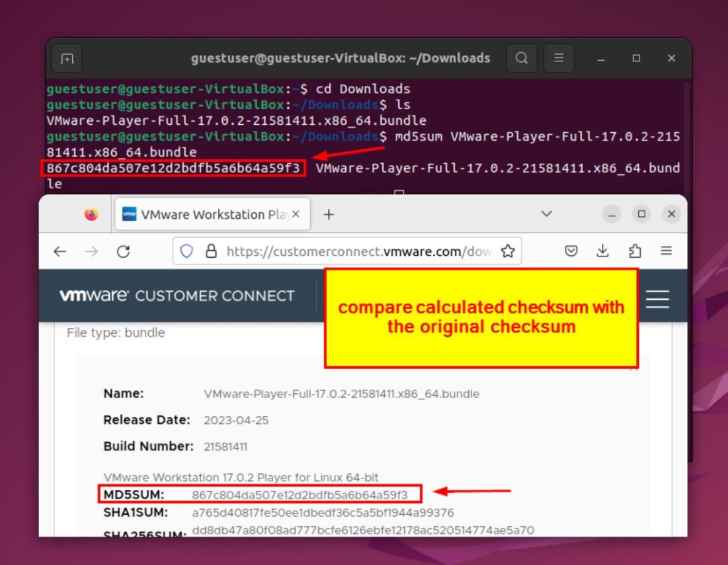Image resolution: width=728 pixels, height=565 pixels.
Task: Open the Firefox Downloads panel
Action: point(602,250)
